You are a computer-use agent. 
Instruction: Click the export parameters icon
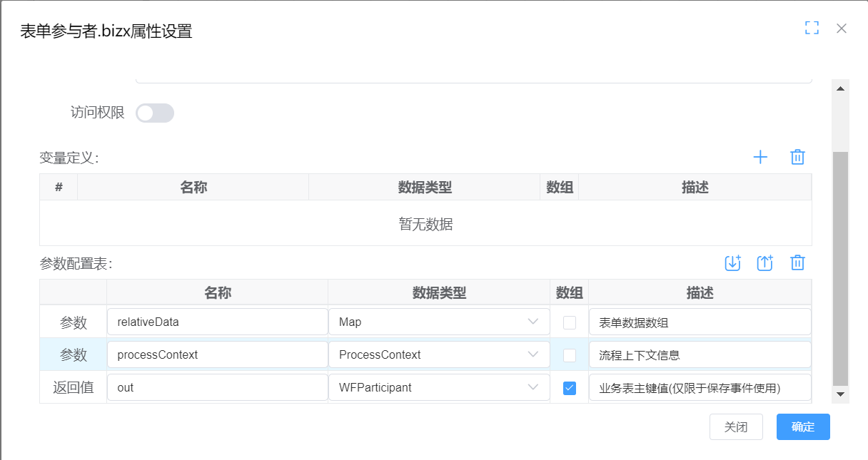[764, 263]
